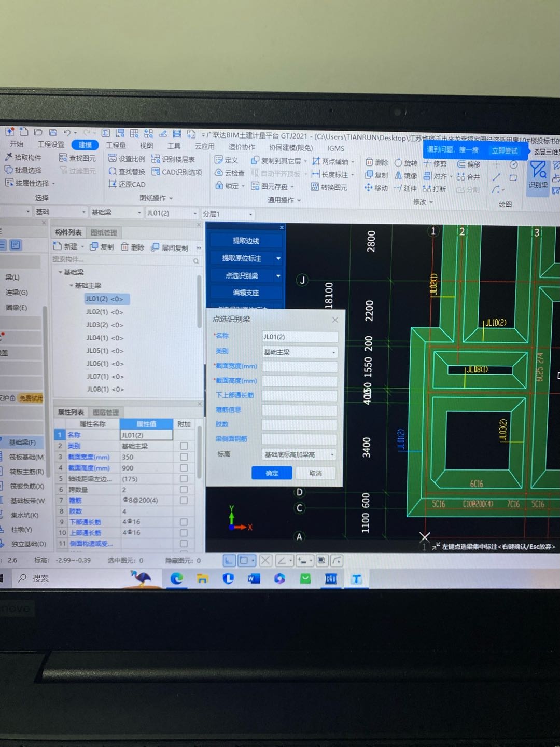Tick the 附加 checkbox for 截面高度 row

(x=184, y=467)
